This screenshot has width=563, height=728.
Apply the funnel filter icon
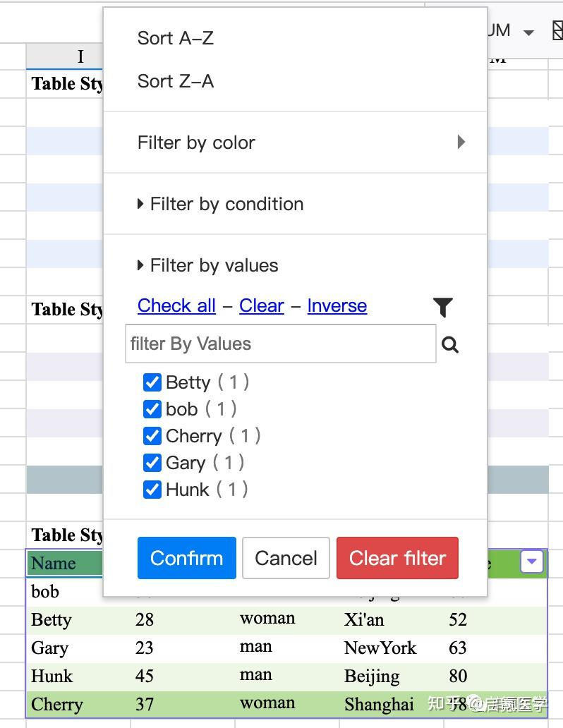point(443,307)
